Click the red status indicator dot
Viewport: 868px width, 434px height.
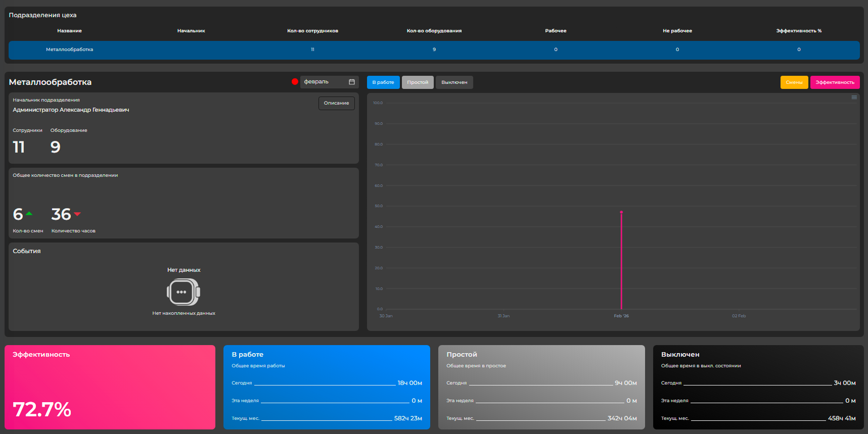click(x=295, y=82)
